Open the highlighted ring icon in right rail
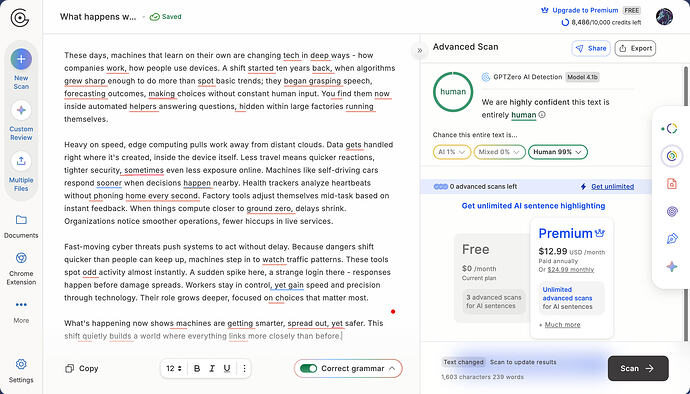Image resolution: width=690 pixels, height=394 pixels. (x=672, y=156)
